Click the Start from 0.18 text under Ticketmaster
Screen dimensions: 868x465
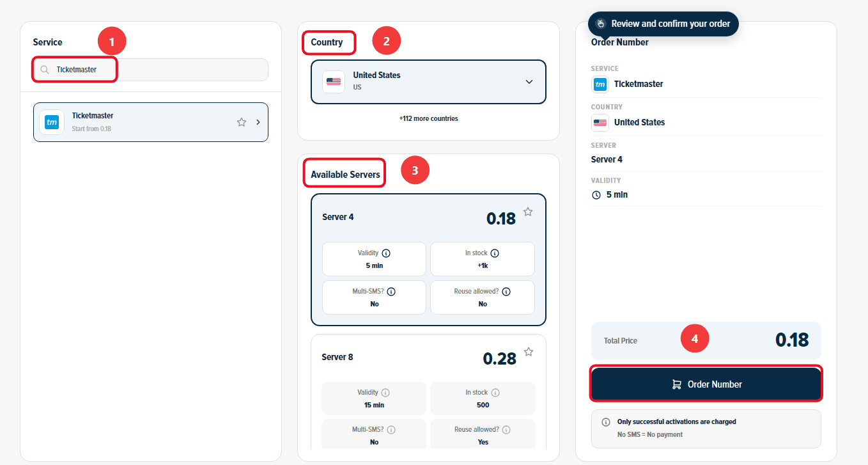pos(91,129)
